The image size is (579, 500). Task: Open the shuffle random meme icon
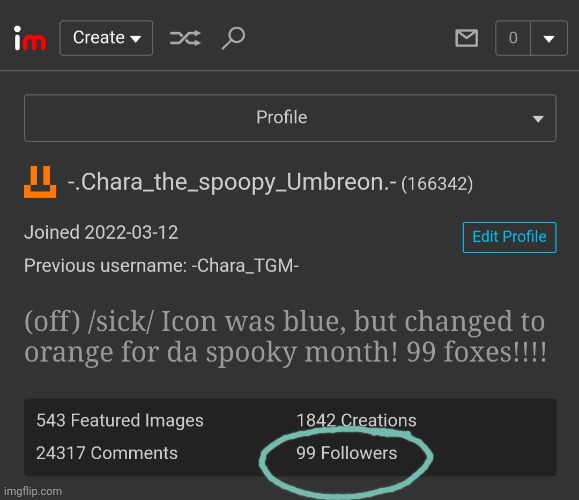(x=185, y=38)
